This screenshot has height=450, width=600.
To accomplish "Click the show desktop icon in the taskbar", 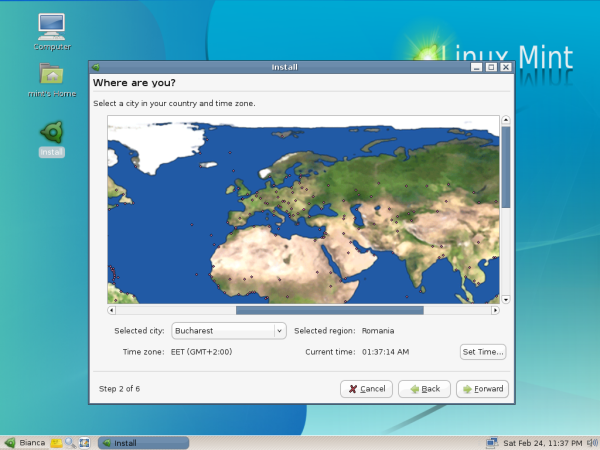I will tap(84, 442).
